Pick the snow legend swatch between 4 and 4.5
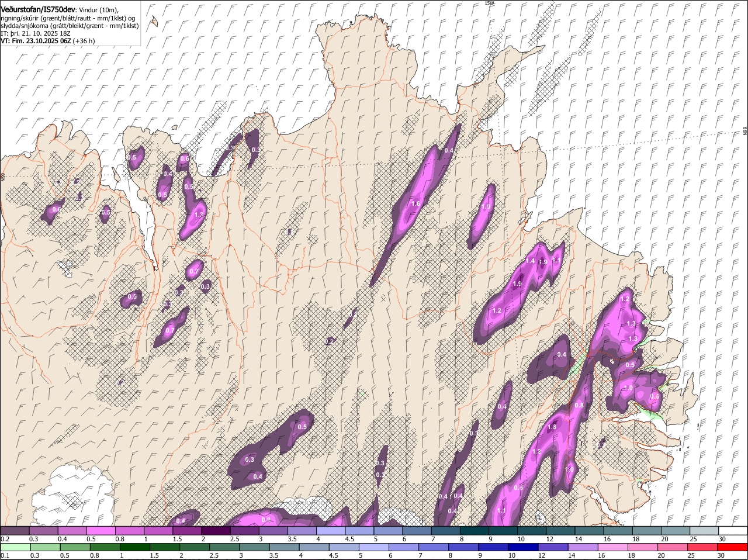The height and width of the screenshot is (560, 748). 331,531
